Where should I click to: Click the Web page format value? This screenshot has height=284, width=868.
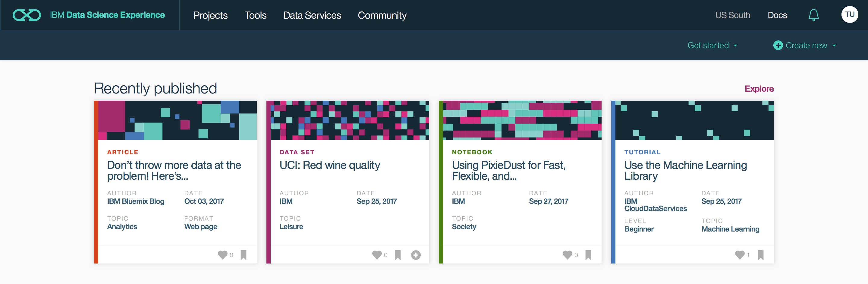click(x=200, y=227)
